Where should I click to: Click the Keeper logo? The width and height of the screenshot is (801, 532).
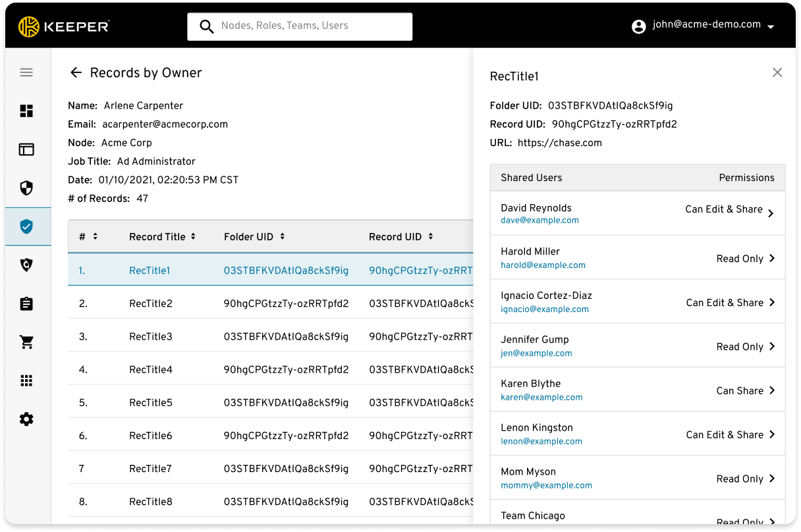point(63,26)
